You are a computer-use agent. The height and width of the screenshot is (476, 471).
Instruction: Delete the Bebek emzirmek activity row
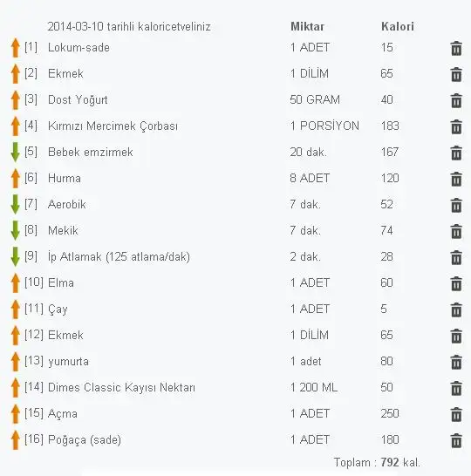(x=456, y=153)
